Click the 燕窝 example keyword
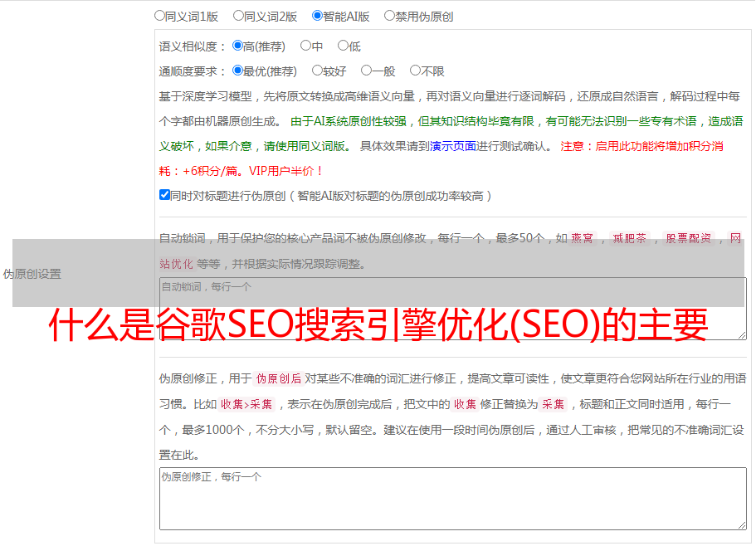 pos(582,238)
